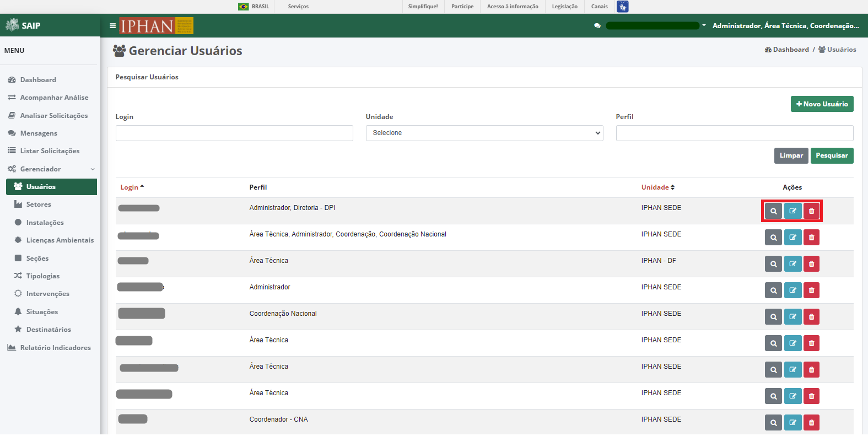View the plain Administrador profile user
Screen dimensions: 868x436
773,290
